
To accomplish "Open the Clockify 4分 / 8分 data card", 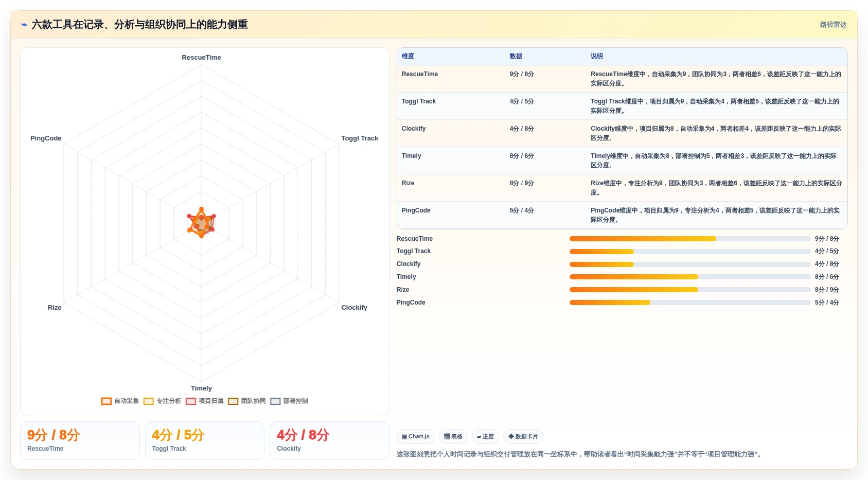I will click(329, 441).
